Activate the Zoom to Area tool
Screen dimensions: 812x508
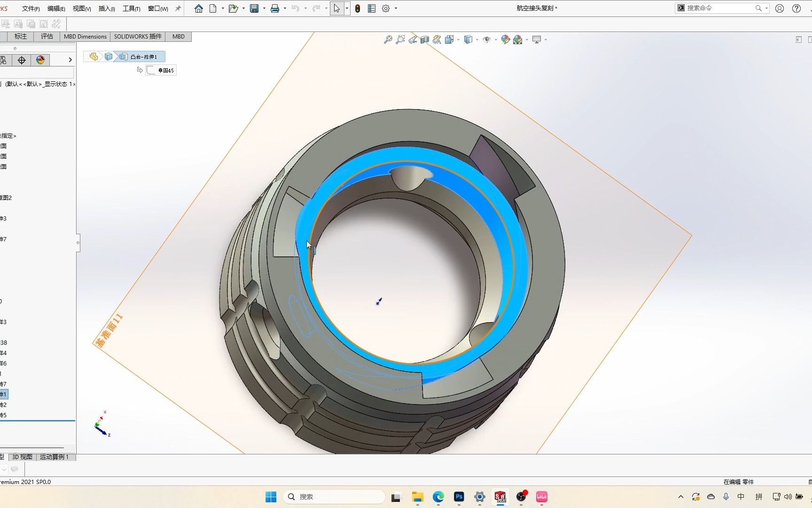pyautogui.click(x=400, y=40)
